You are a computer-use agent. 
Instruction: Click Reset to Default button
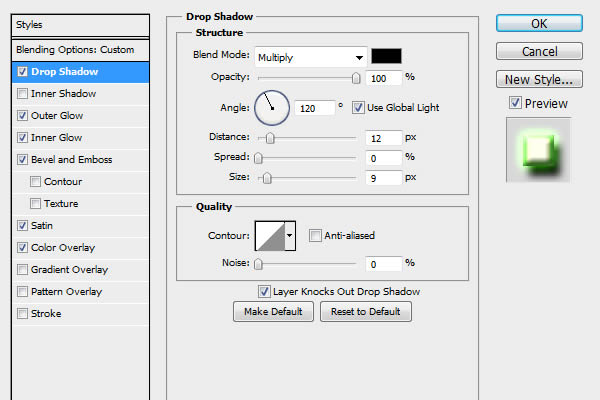pos(365,312)
